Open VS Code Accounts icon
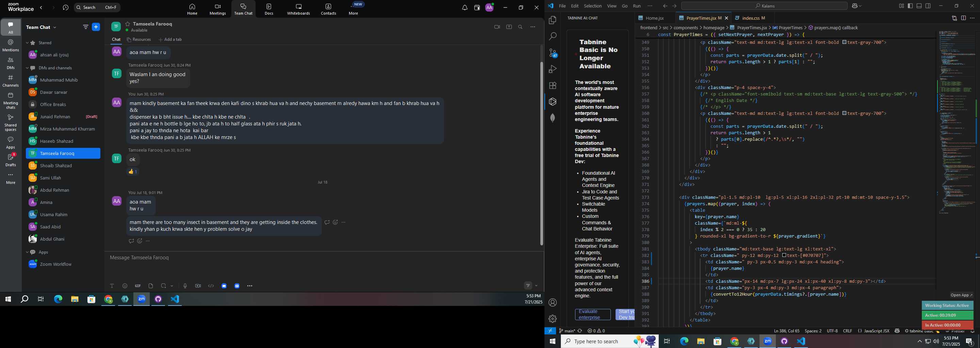980x348 pixels. pos(552,302)
